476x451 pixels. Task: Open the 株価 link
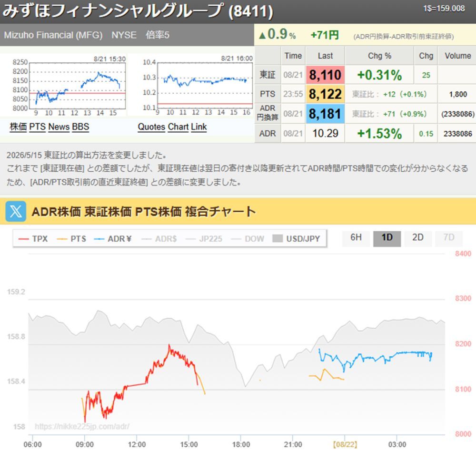(x=18, y=127)
